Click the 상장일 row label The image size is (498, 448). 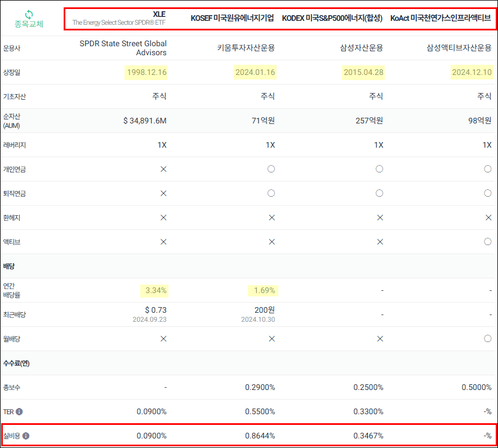(12, 72)
